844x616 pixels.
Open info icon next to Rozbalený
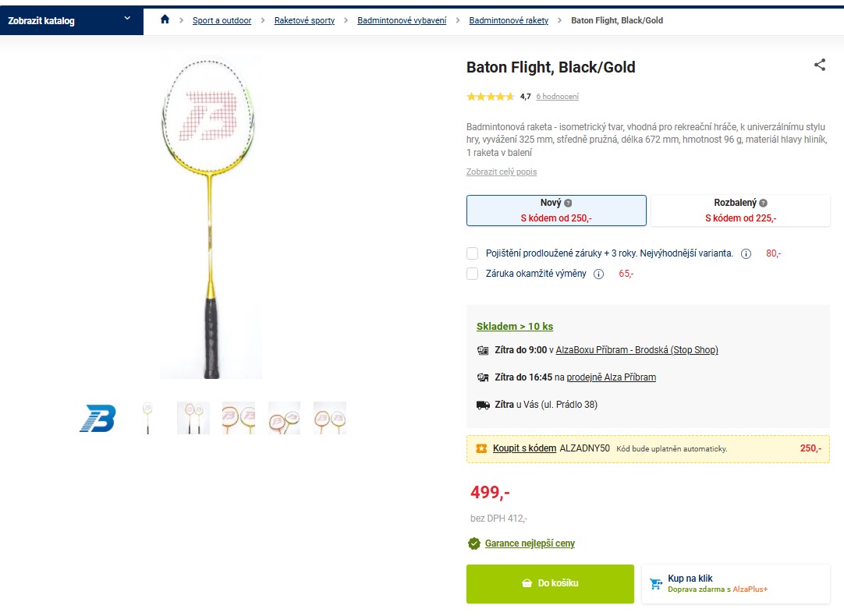pos(763,203)
